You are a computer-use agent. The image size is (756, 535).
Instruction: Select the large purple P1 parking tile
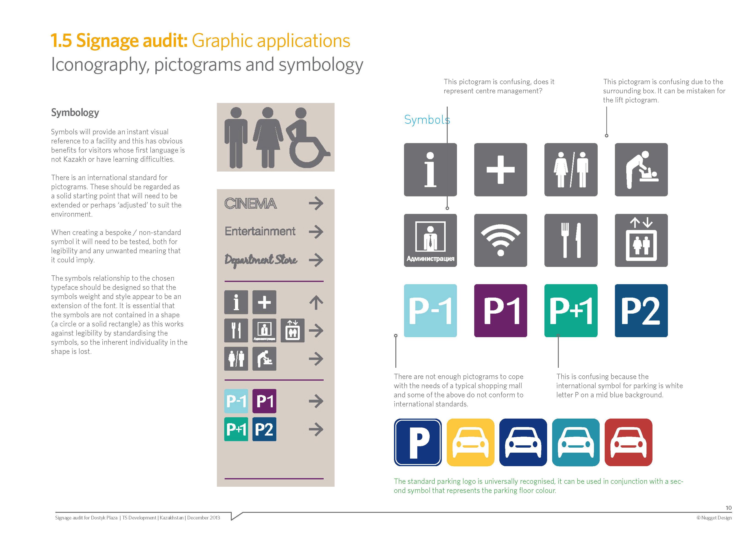[x=500, y=311]
